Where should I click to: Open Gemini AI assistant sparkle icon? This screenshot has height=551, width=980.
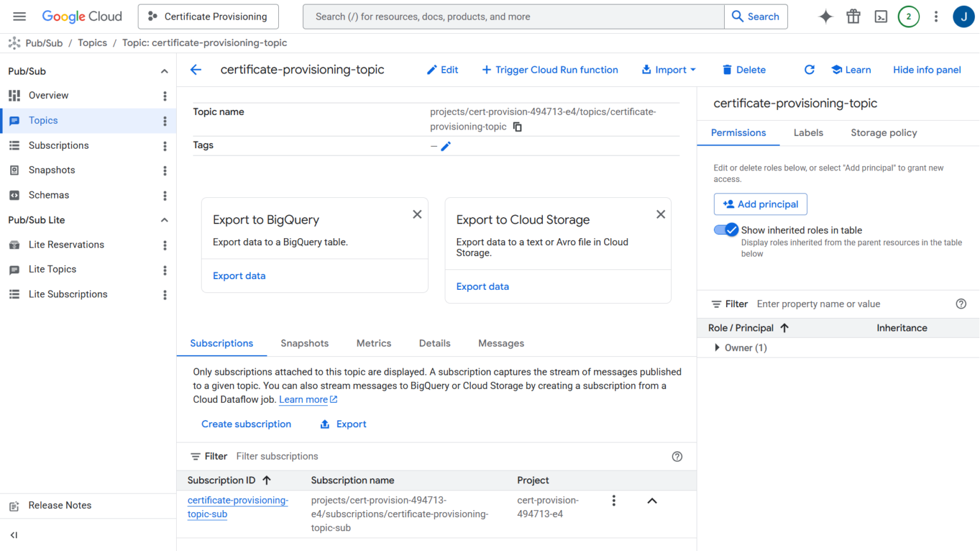point(826,17)
